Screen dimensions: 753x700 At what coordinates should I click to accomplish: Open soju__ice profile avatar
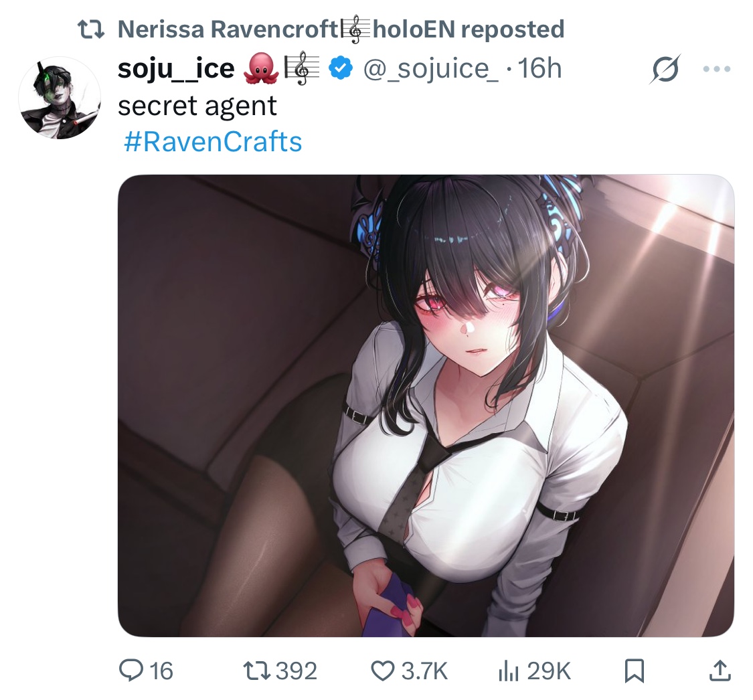pyautogui.click(x=60, y=98)
